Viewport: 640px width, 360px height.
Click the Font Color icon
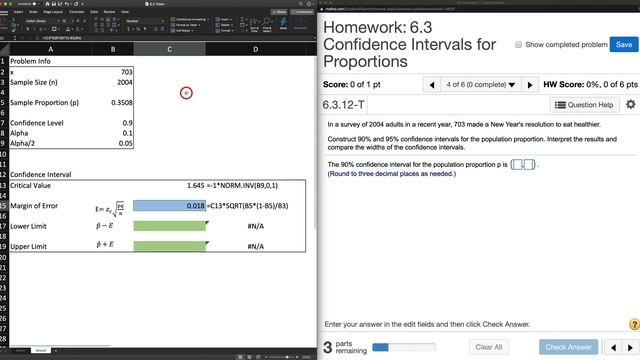(78, 29)
